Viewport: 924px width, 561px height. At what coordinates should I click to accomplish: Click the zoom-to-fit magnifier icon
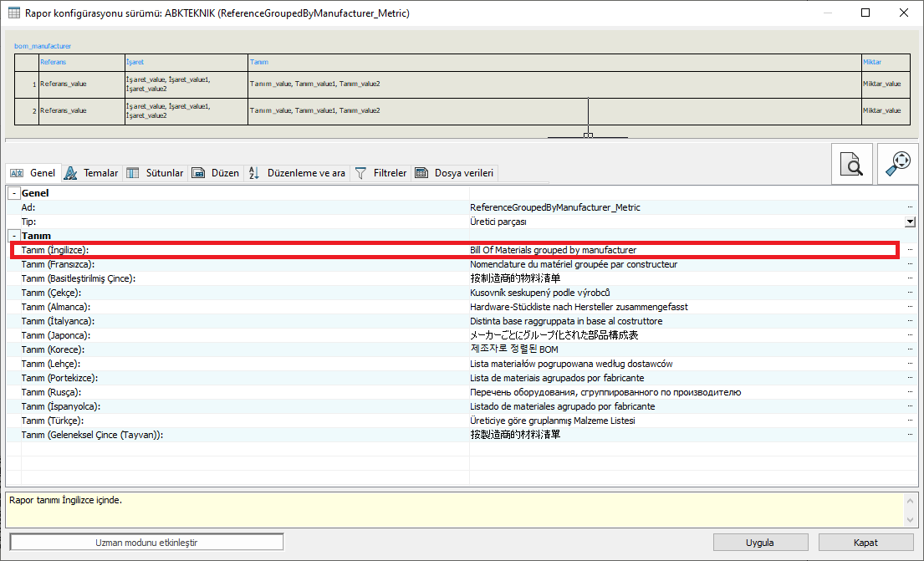[898, 164]
